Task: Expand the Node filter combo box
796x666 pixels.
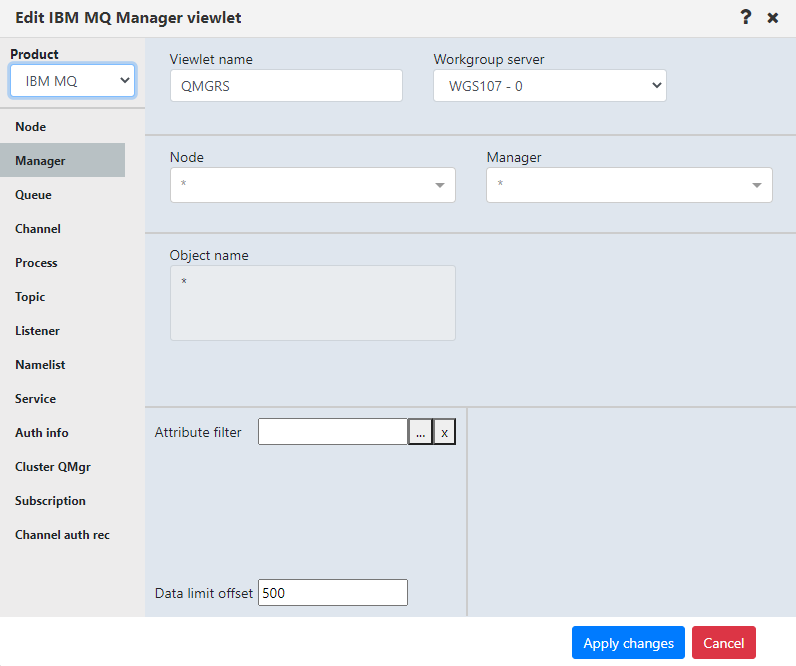Action: tap(313, 185)
